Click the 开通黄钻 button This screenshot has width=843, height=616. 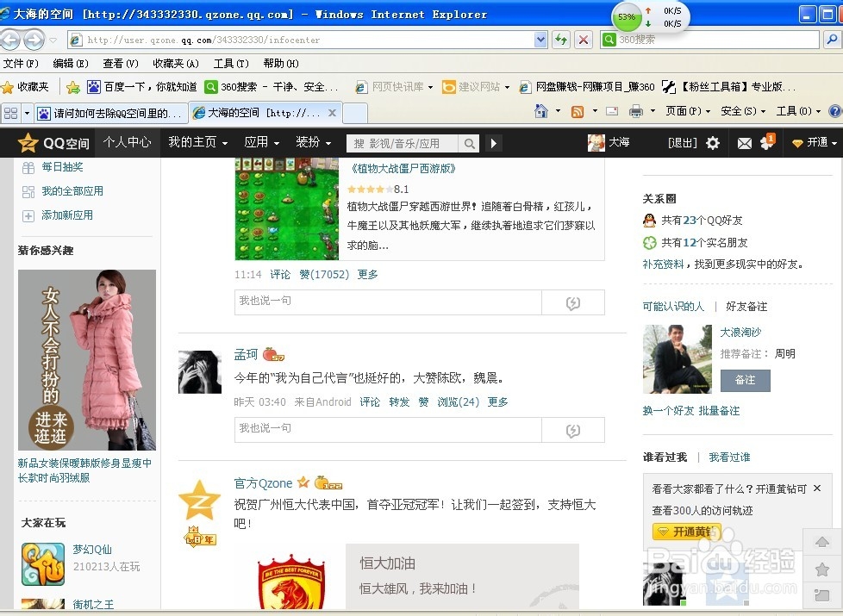coord(687,531)
